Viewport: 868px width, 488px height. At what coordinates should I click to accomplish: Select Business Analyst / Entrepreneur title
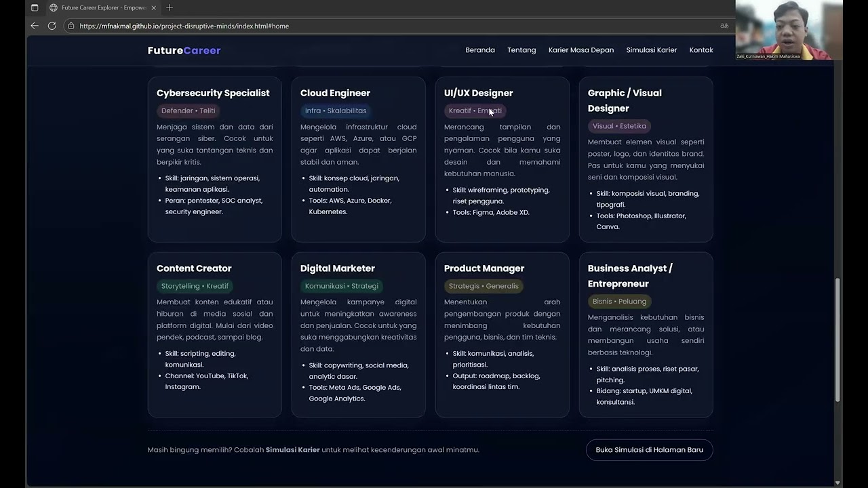[630, 276]
